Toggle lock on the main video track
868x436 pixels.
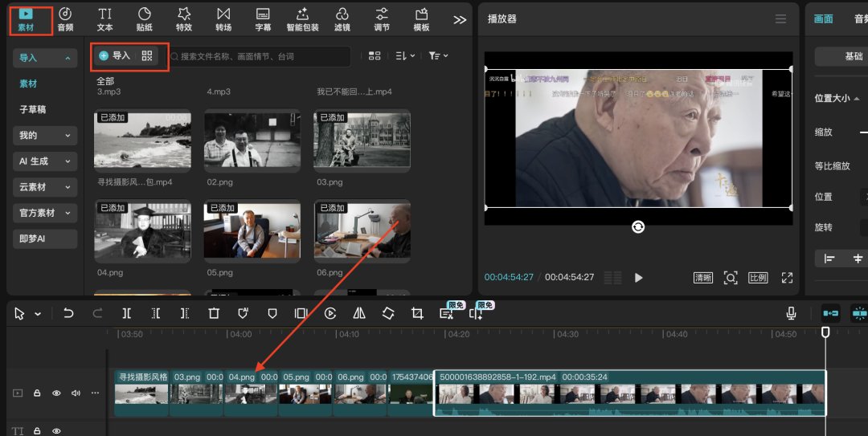click(37, 393)
